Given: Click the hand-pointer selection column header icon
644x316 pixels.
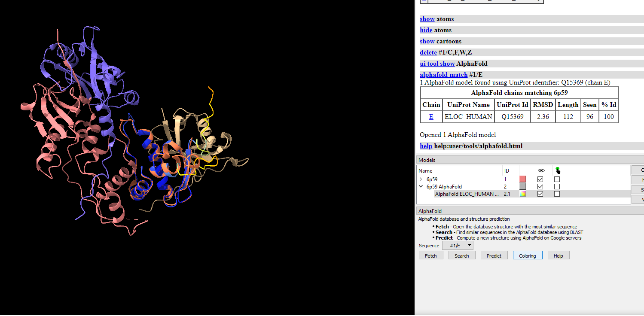Looking at the screenshot, I should pyautogui.click(x=558, y=170).
